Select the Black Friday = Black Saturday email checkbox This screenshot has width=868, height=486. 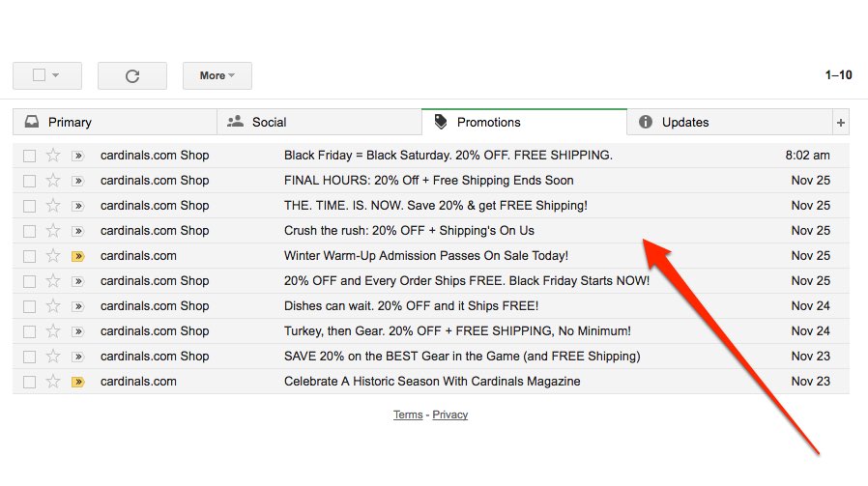point(29,157)
